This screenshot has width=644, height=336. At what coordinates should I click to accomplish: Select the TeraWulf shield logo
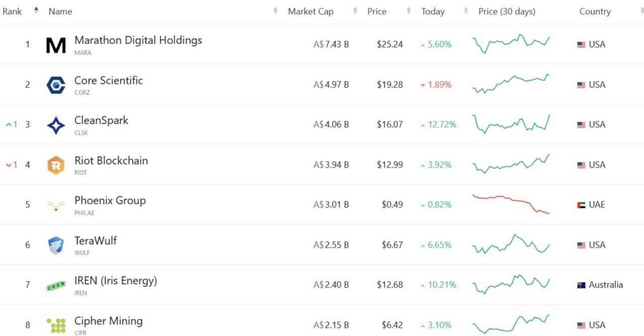(55, 244)
